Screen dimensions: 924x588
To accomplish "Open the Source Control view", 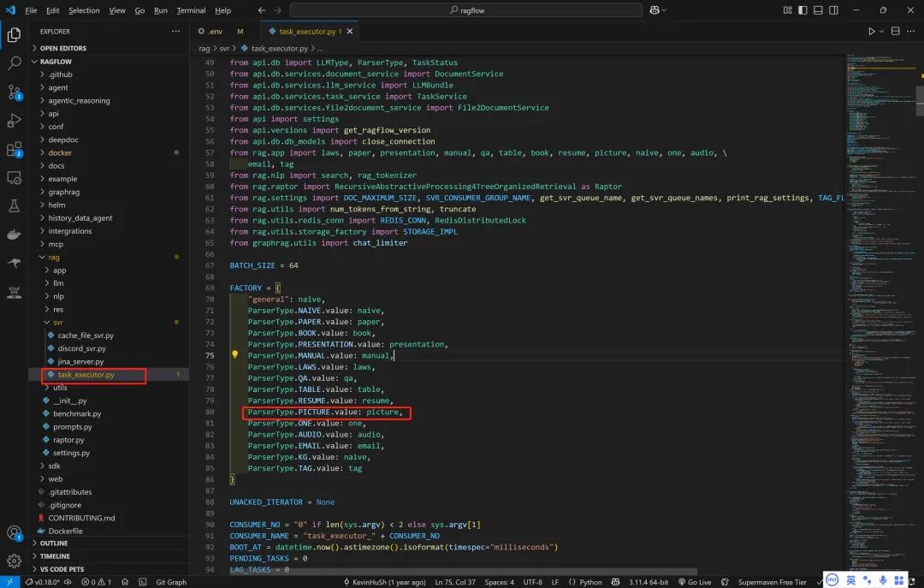I will point(15,92).
